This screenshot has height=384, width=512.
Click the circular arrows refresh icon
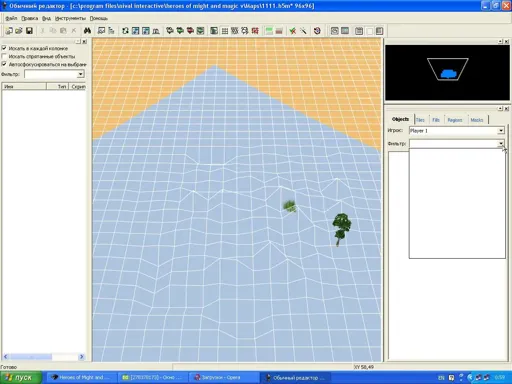125,31
